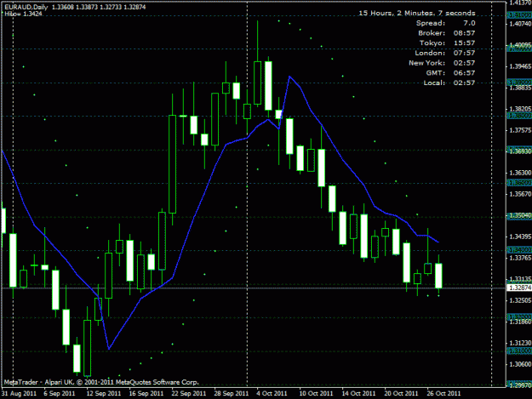
Task: Click the 1.33765 price axis label
Action: (x=520, y=258)
